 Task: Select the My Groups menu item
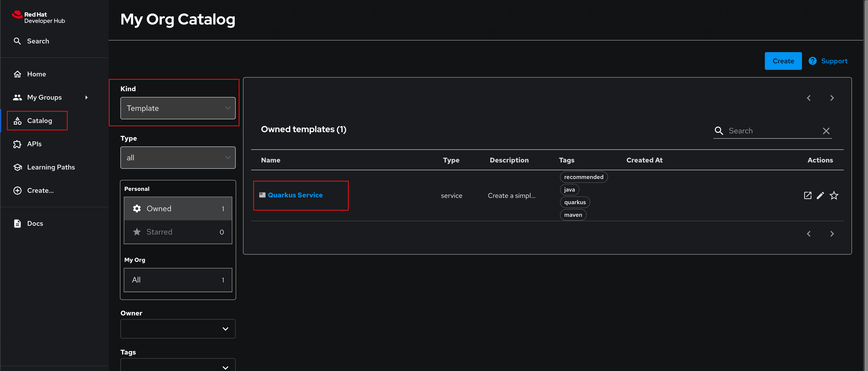44,97
